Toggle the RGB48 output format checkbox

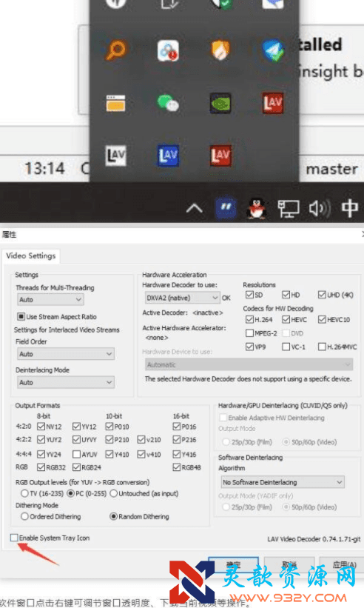pos(177,467)
